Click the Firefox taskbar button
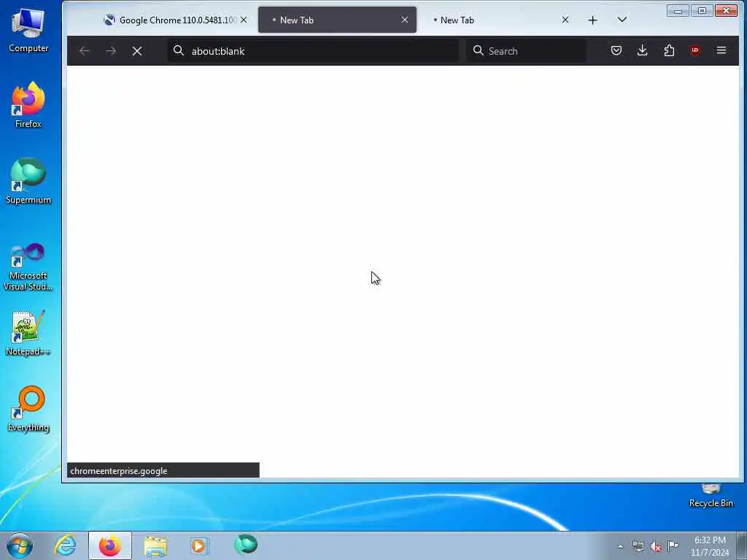This screenshot has width=747, height=560. point(110,545)
